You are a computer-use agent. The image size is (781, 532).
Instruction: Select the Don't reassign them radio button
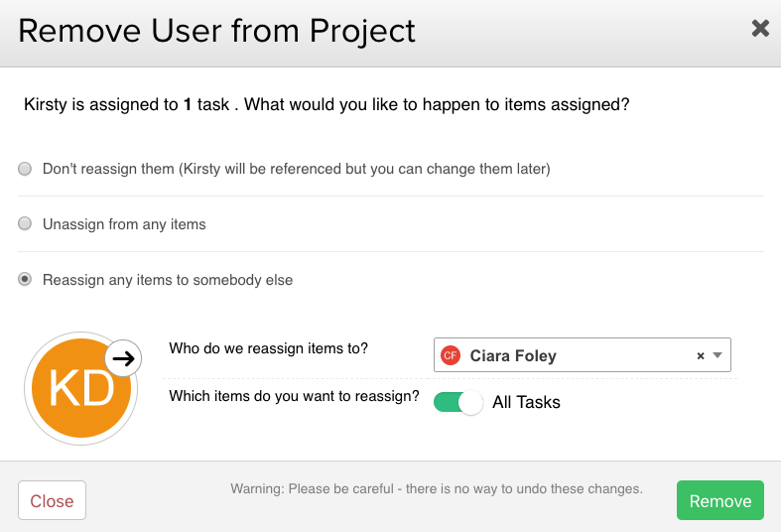[x=25, y=169]
